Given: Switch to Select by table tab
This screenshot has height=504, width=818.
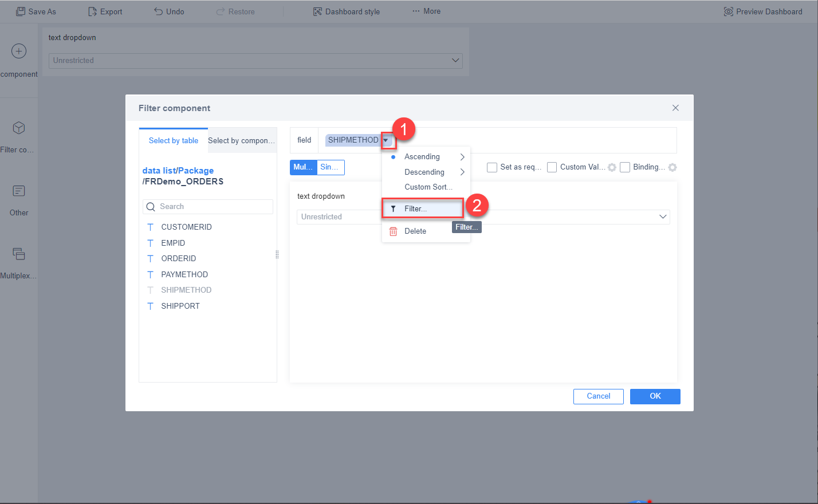Looking at the screenshot, I should (x=174, y=140).
